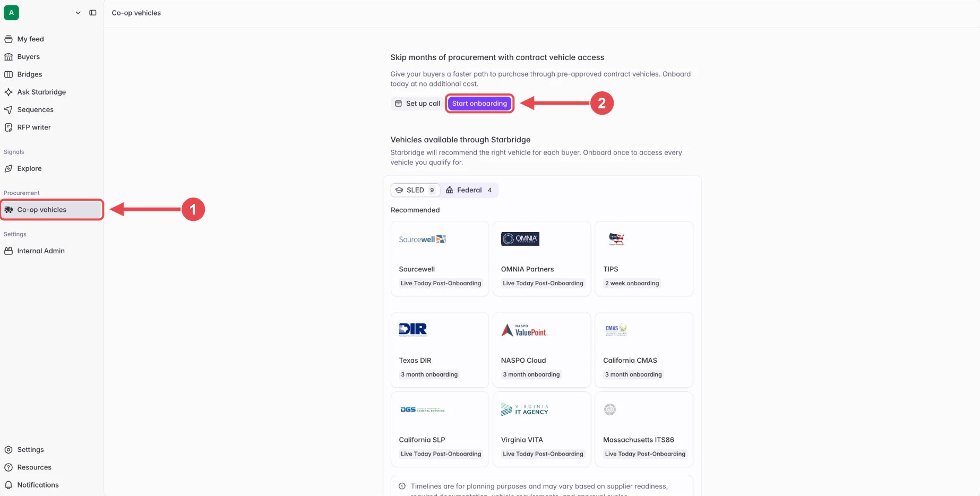Click the Set up call button
This screenshot has height=496, width=980.
[418, 104]
